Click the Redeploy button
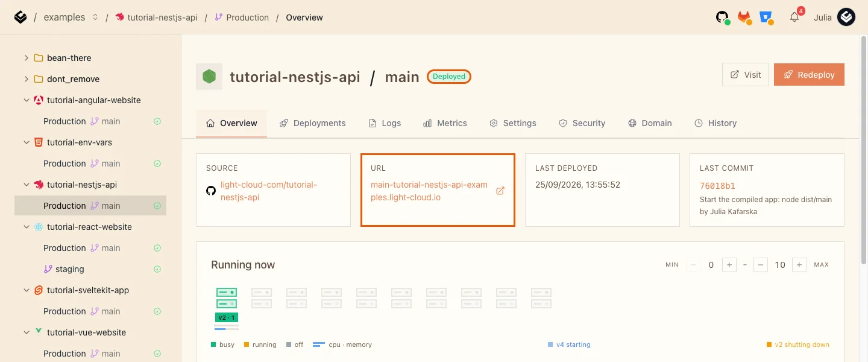This screenshot has width=868, height=362. pyautogui.click(x=809, y=75)
